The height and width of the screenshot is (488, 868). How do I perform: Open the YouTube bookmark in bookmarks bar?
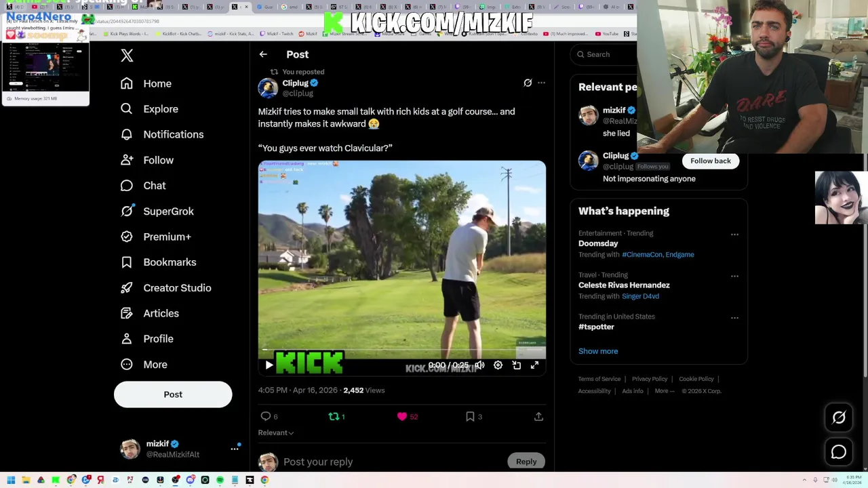pos(606,34)
